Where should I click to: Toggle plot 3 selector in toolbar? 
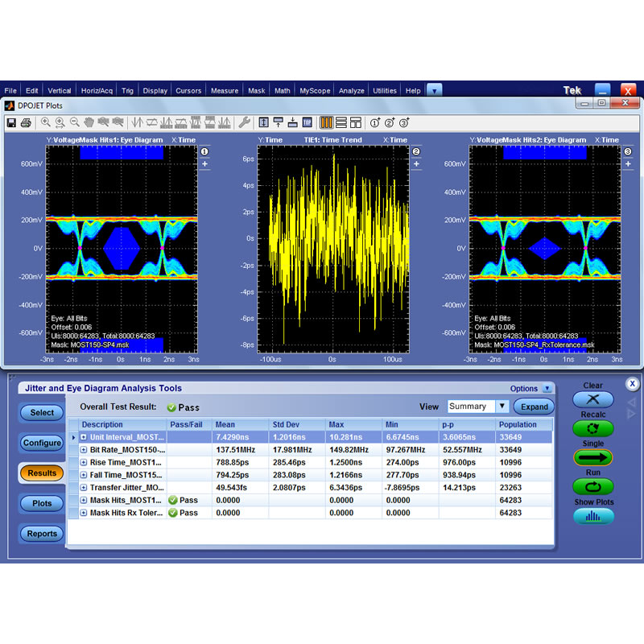coord(404,122)
